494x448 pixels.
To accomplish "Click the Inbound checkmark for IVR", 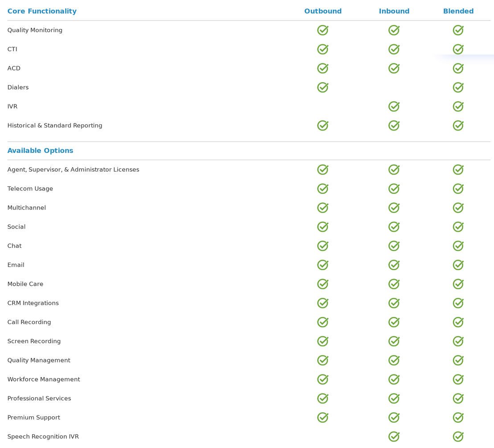I will click(394, 106).
